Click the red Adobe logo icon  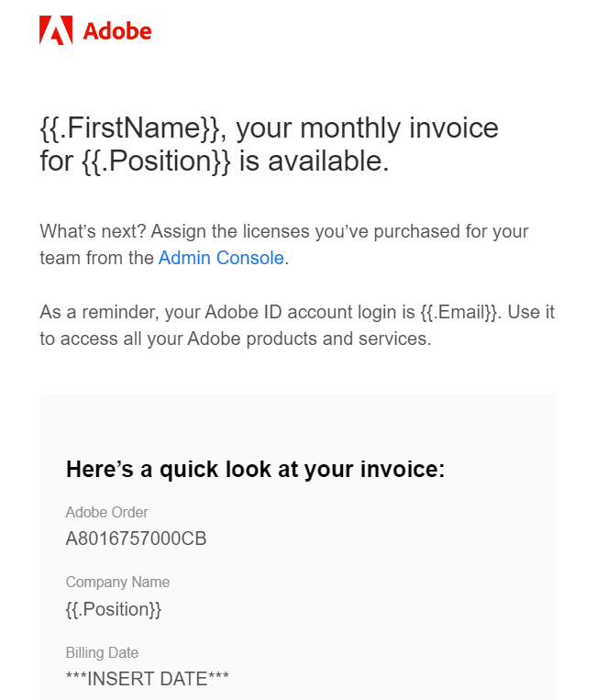(x=56, y=30)
